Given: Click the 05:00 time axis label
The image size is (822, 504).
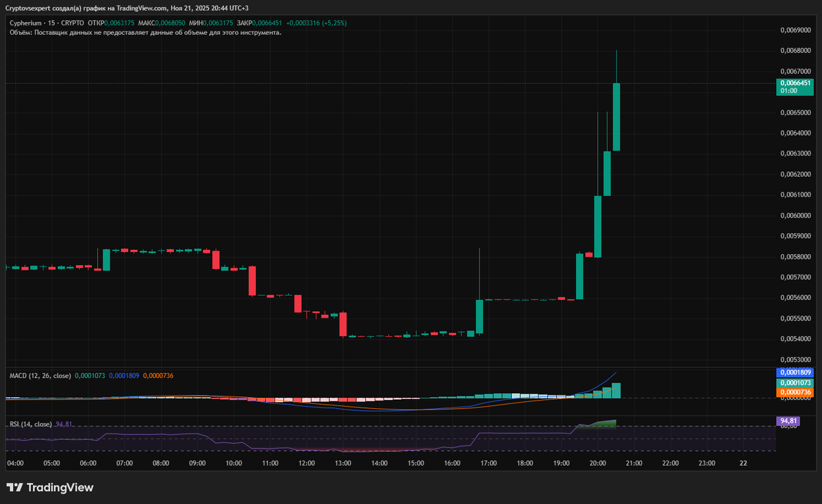Looking at the screenshot, I should tap(51, 463).
